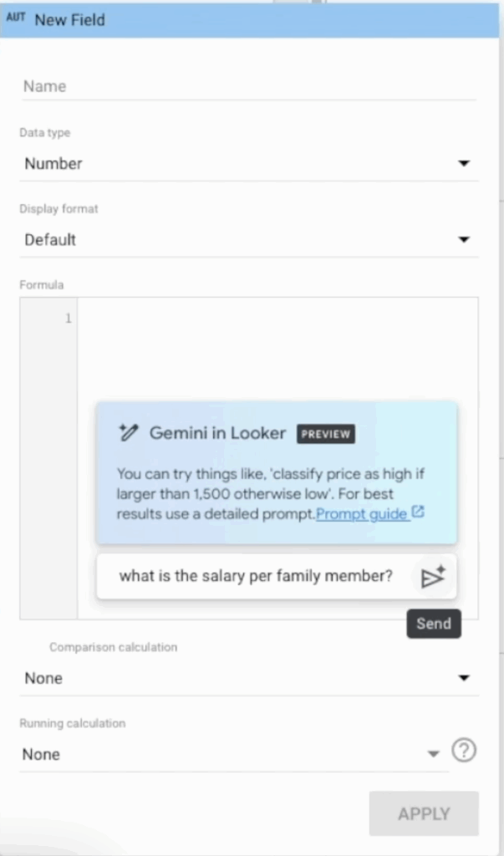Click the Gemini sparkle pen icon

[x=128, y=433]
